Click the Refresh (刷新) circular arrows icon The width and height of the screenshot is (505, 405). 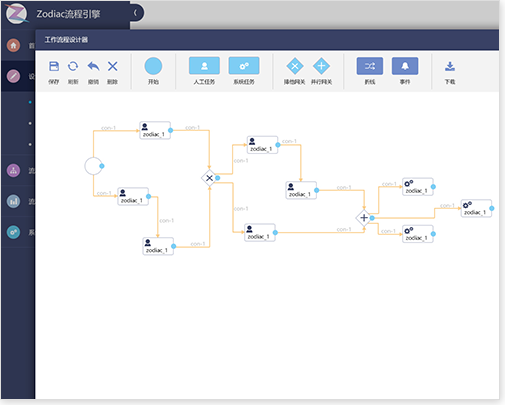73,66
